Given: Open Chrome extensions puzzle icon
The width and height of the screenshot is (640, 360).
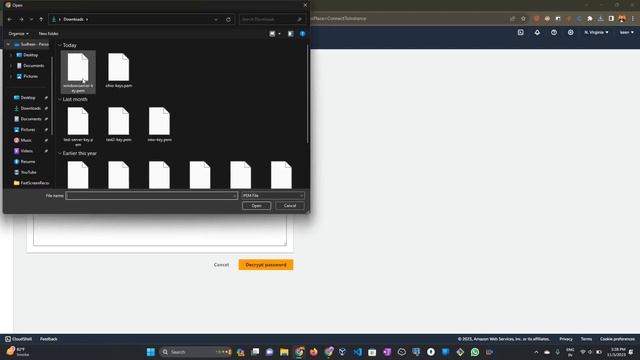Looking at the screenshot, I should pos(590,18).
